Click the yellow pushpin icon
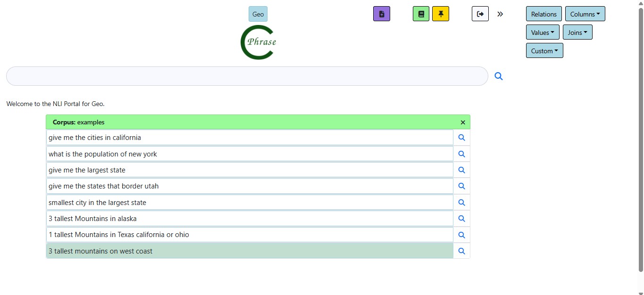This screenshot has width=644, height=295. (441, 14)
